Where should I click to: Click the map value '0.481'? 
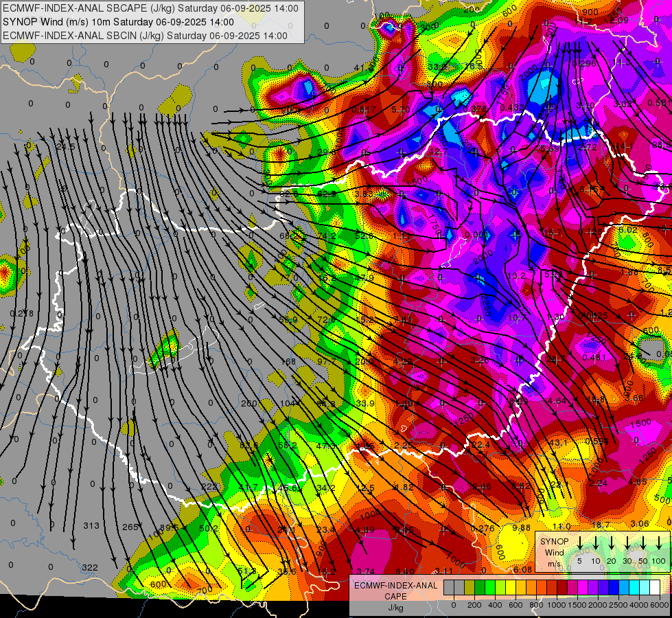594,357
